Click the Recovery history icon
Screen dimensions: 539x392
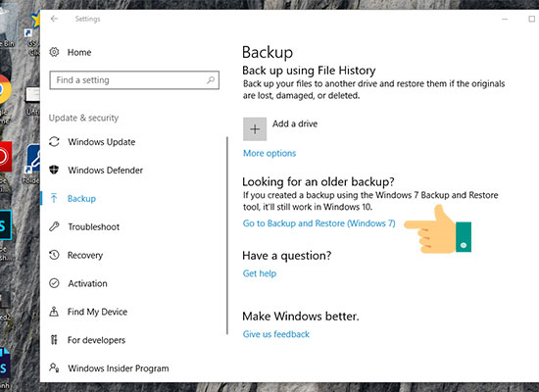[x=54, y=255]
